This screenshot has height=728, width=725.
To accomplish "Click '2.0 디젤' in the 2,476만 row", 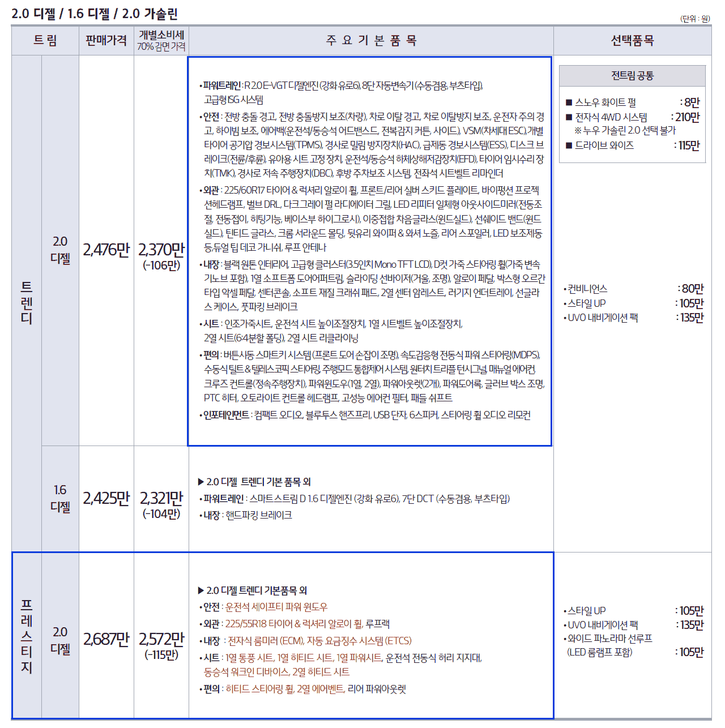I will 60,250.
